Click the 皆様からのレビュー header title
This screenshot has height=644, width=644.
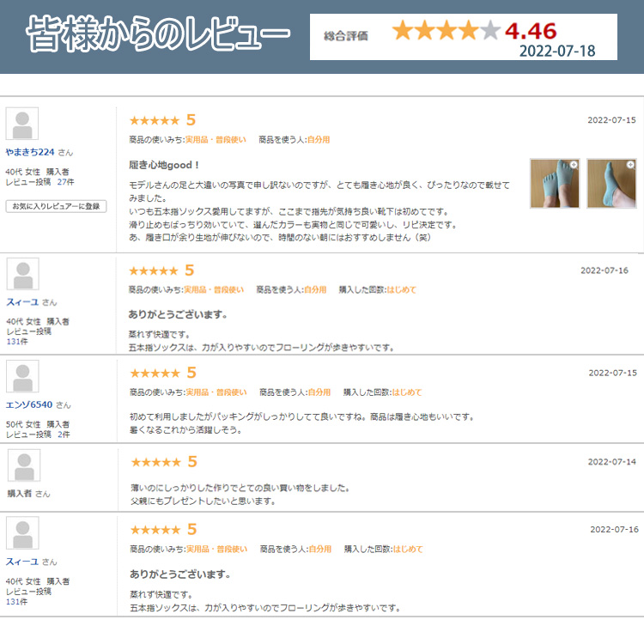click(x=158, y=37)
